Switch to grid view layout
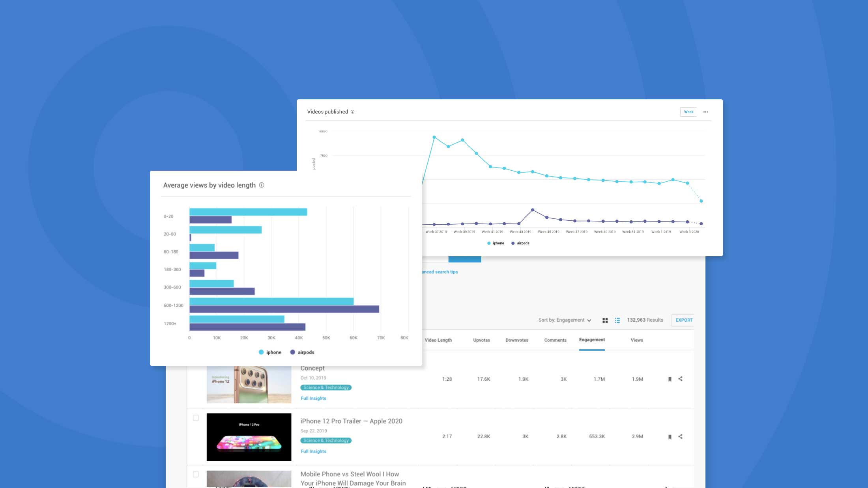868x488 pixels. click(606, 320)
